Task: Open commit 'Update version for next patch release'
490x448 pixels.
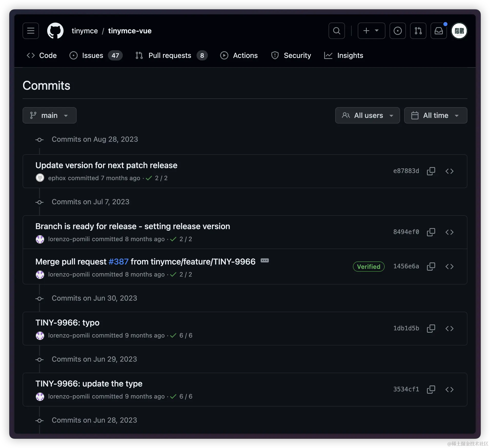Action: click(106, 165)
